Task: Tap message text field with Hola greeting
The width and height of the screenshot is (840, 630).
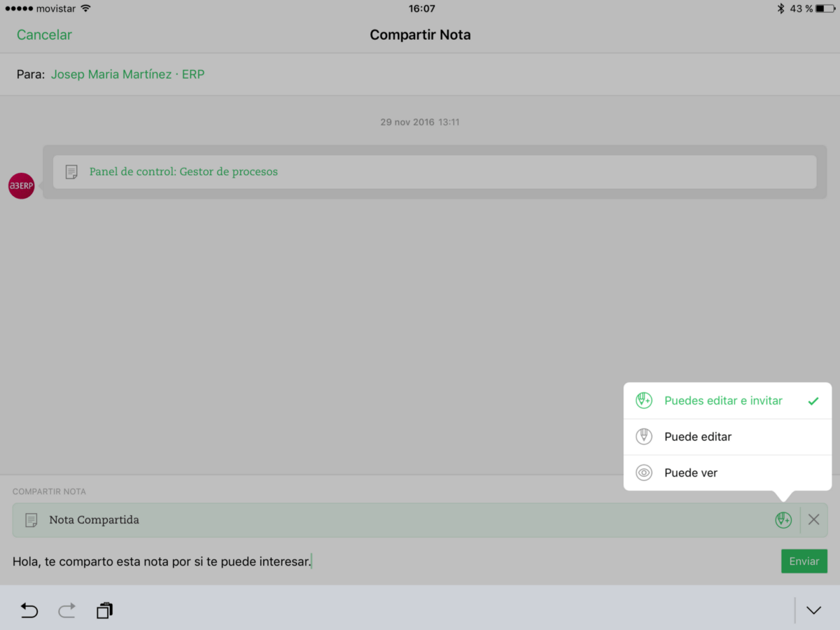Action: 392,561
